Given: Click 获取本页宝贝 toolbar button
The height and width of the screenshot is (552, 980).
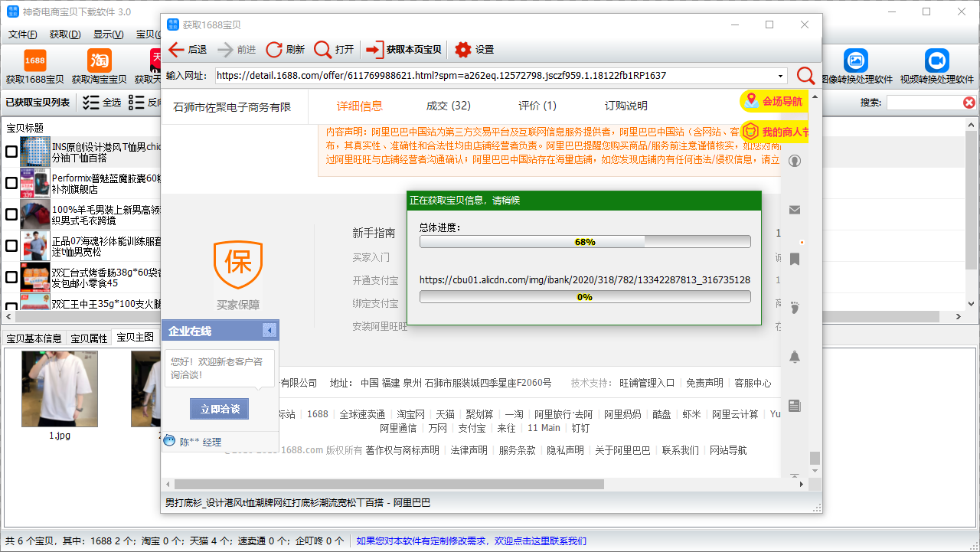Looking at the screenshot, I should [404, 50].
